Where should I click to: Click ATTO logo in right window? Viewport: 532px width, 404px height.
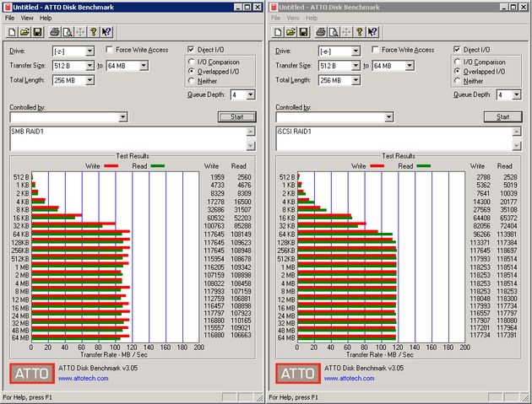tap(298, 374)
